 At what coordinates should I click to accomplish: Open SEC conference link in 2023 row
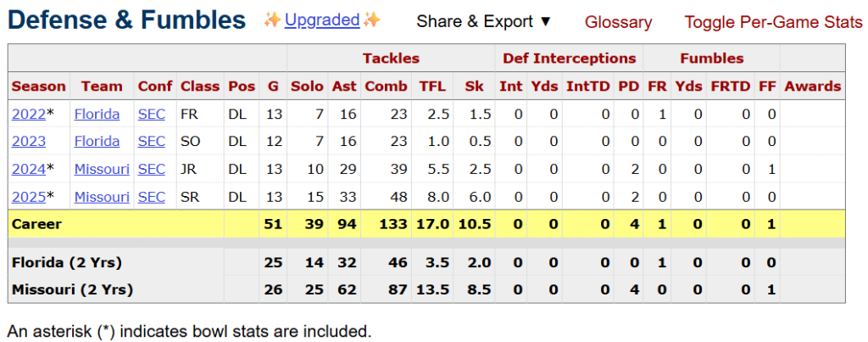tap(152, 142)
